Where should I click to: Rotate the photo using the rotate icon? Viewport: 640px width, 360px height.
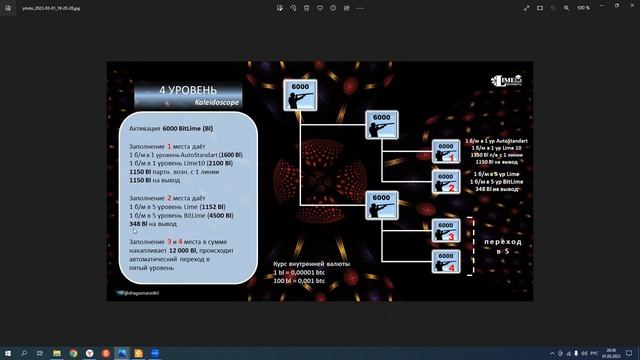click(293, 8)
